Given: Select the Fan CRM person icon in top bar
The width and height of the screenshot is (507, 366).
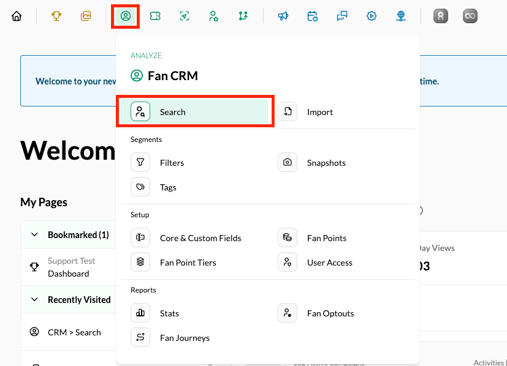Looking at the screenshot, I should [x=126, y=16].
